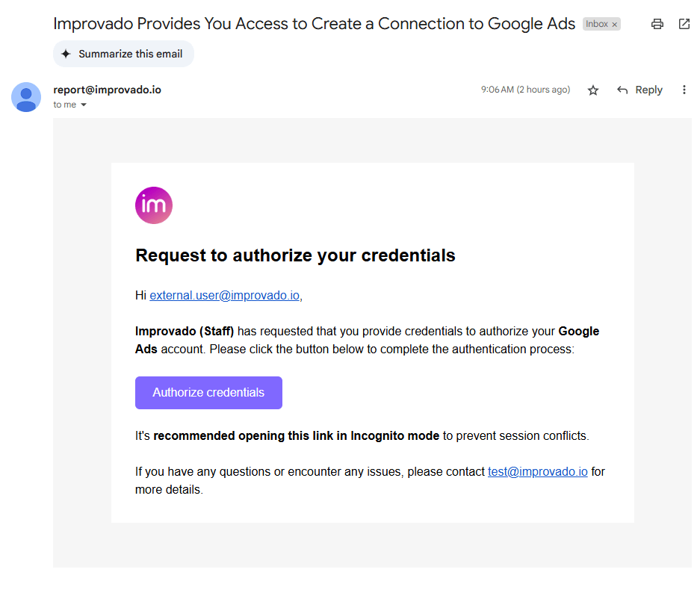Print this email using the printer icon
The width and height of the screenshot is (700, 590).
point(657,24)
